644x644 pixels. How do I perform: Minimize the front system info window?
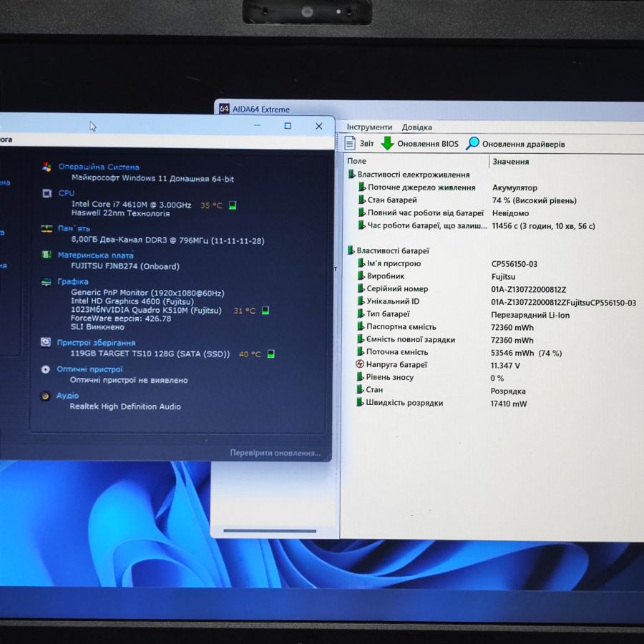point(257,125)
